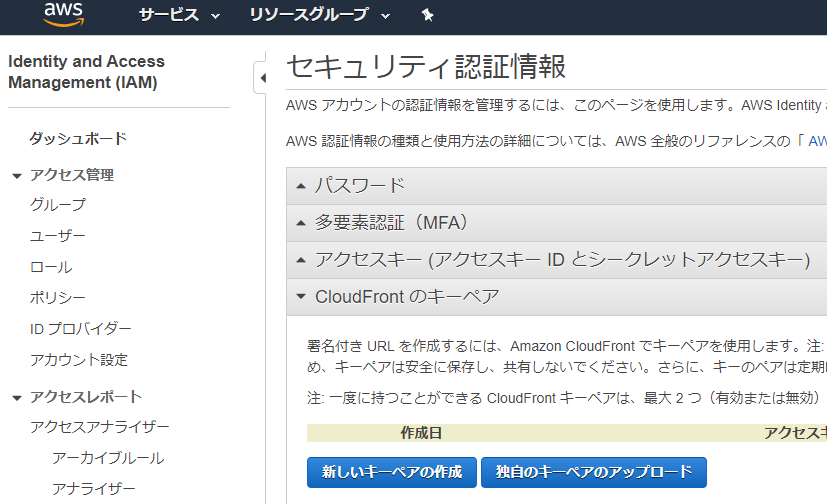Open ユーザー in the sidebar
Viewport: 827px width, 504px height.
[x=57, y=236]
